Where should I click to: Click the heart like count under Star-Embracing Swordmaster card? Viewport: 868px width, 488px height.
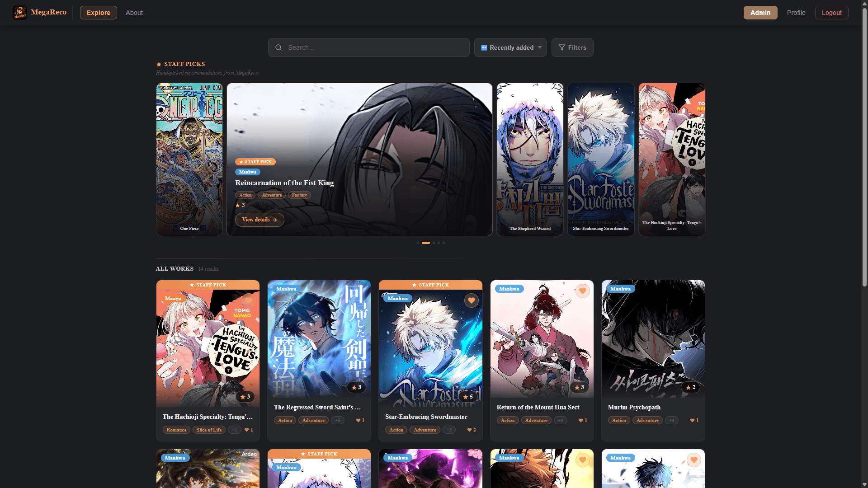(x=471, y=430)
